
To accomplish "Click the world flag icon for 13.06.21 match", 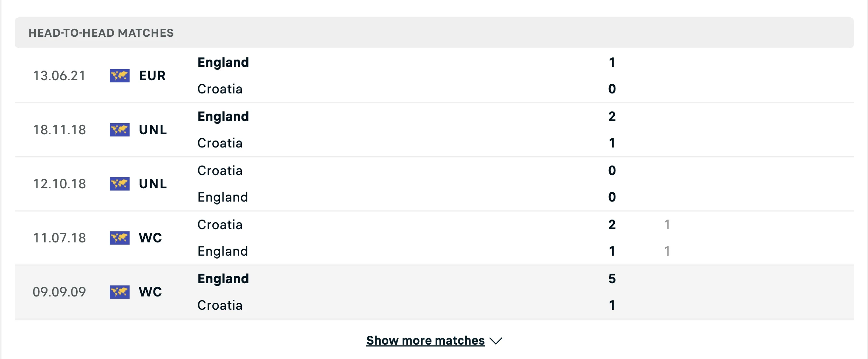I will (119, 76).
